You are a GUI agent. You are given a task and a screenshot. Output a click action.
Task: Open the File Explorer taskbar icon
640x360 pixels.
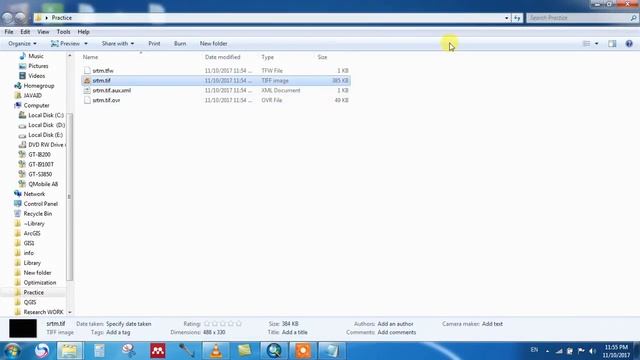pos(69,351)
